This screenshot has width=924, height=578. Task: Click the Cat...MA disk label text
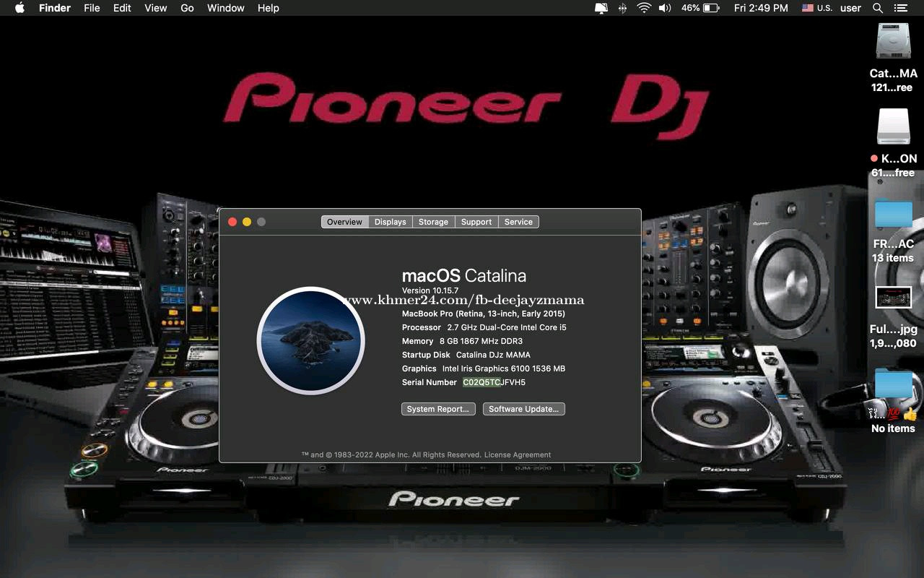point(894,74)
